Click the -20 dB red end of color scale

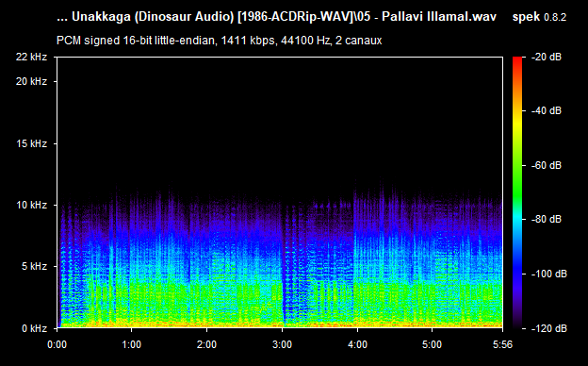(517, 58)
